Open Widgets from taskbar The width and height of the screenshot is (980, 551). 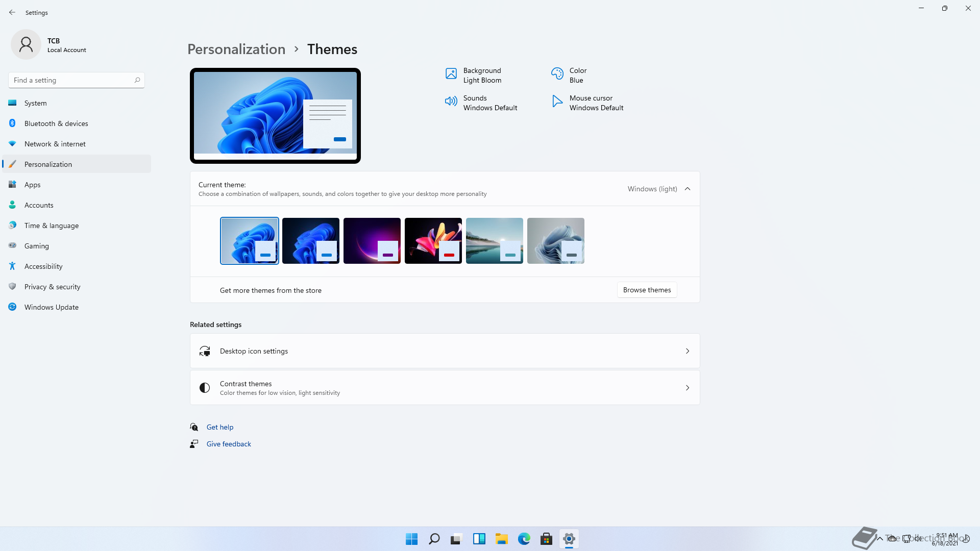pyautogui.click(x=479, y=539)
